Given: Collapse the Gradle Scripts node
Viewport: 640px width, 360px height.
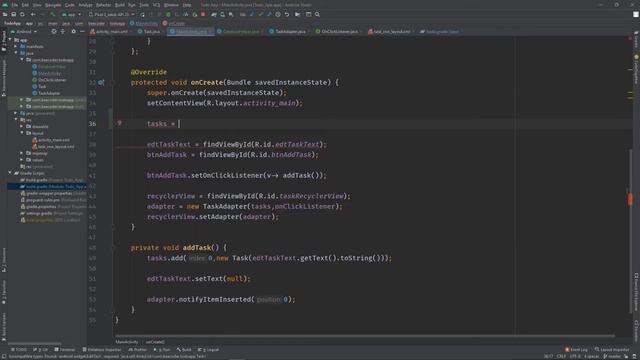Looking at the screenshot, I should [11, 173].
